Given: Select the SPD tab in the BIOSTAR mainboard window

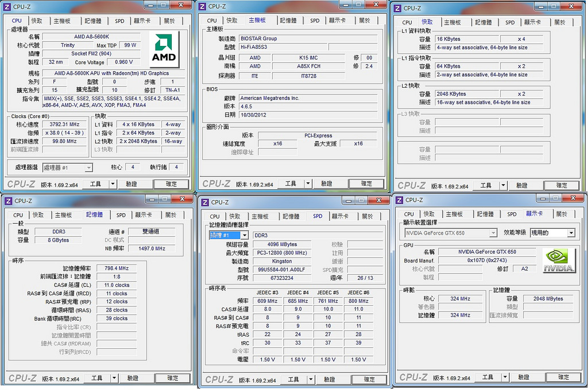Looking at the screenshot, I should coord(315,21).
